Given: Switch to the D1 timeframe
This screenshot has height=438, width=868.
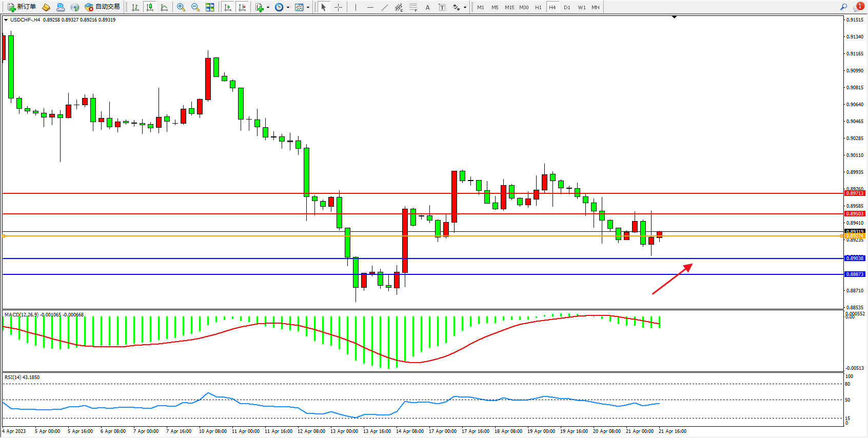Looking at the screenshot, I should (567, 7).
